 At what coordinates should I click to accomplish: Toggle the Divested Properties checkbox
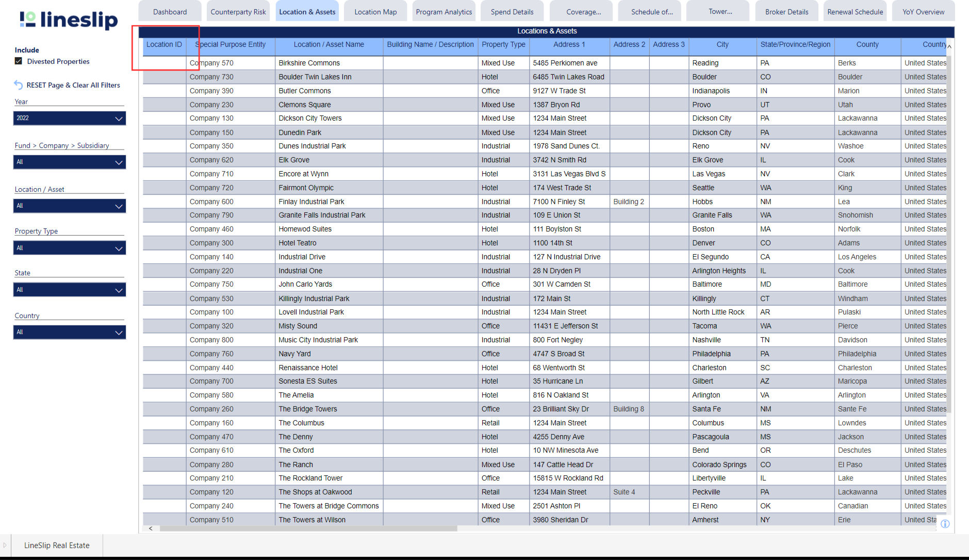pyautogui.click(x=19, y=61)
